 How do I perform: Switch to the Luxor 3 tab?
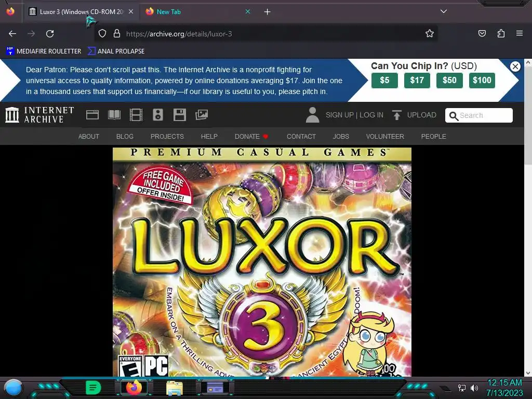[x=81, y=12]
